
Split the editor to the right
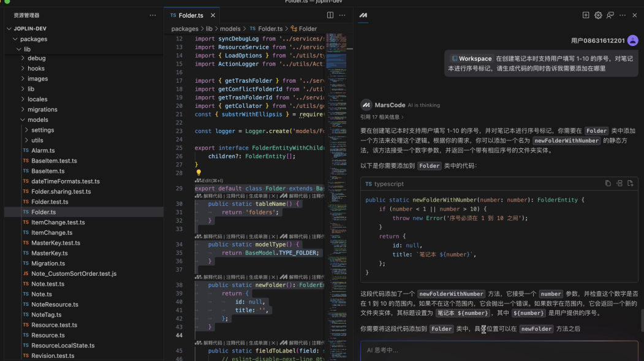[x=330, y=15]
